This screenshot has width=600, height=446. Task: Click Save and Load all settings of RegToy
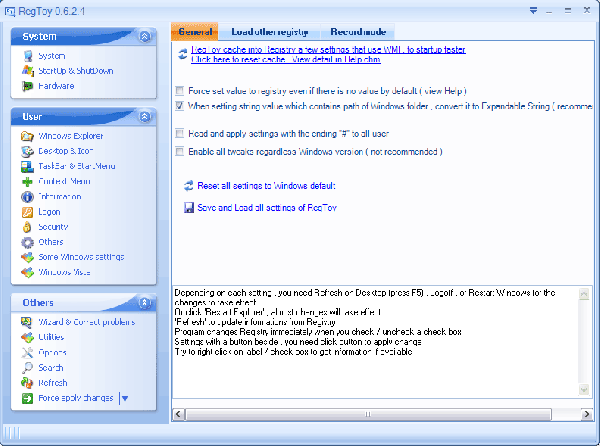pos(267,208)
